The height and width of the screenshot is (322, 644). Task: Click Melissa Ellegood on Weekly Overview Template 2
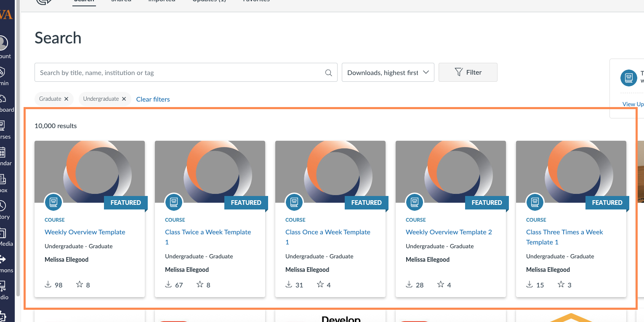tap(428, 260)
